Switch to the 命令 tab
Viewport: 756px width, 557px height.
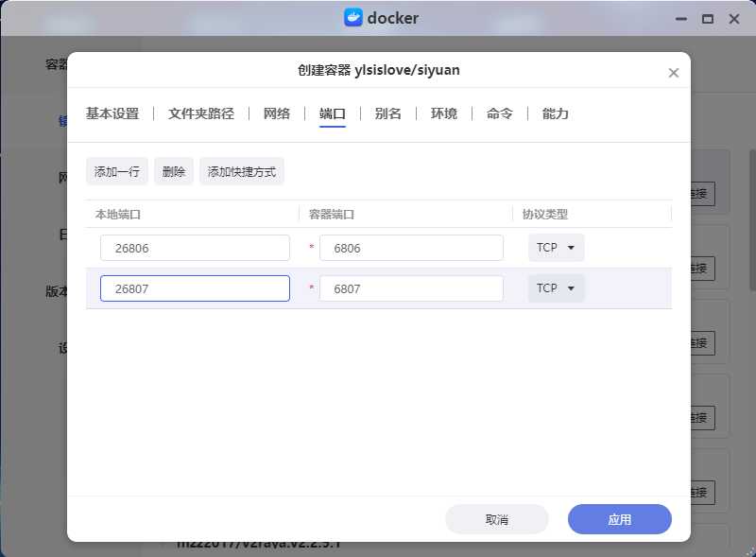pos(500,113)
